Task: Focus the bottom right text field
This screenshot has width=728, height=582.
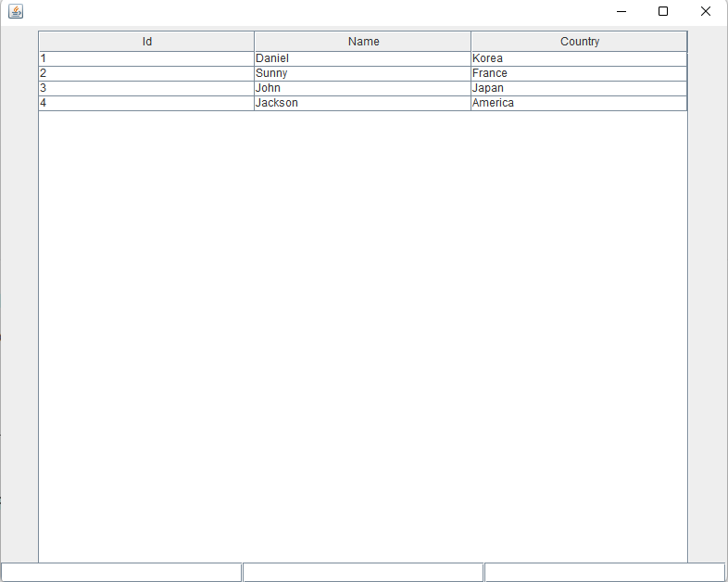Action: coord(605,572)
